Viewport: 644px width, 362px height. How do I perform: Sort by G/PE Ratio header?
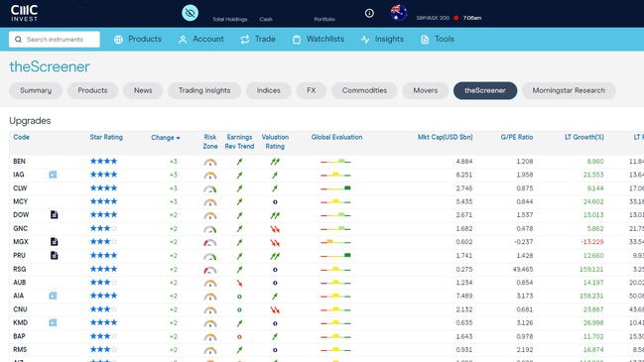517,137
